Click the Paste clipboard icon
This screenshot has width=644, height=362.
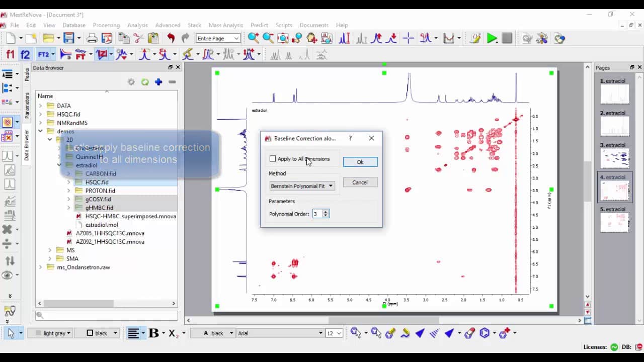pos(153,38)
